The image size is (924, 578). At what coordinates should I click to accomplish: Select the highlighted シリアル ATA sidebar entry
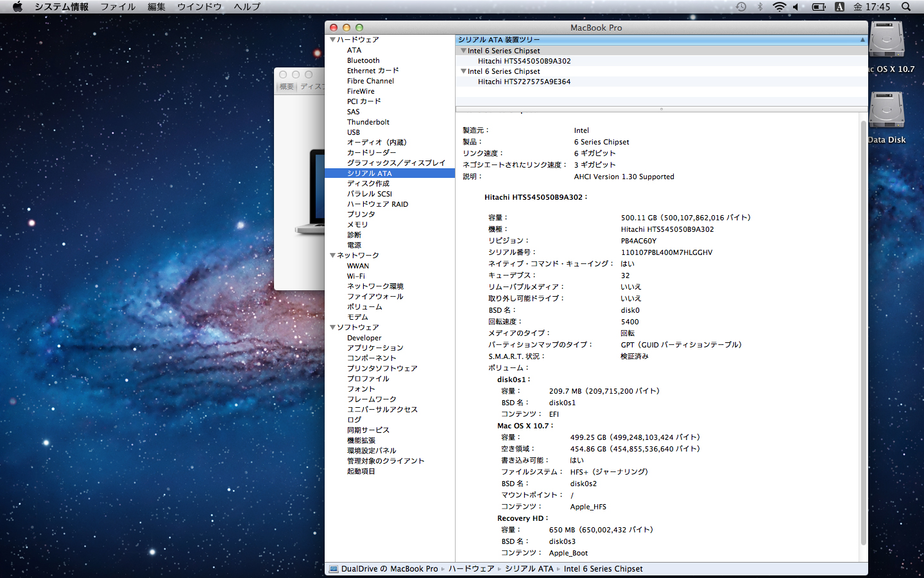tap(389, 173)
